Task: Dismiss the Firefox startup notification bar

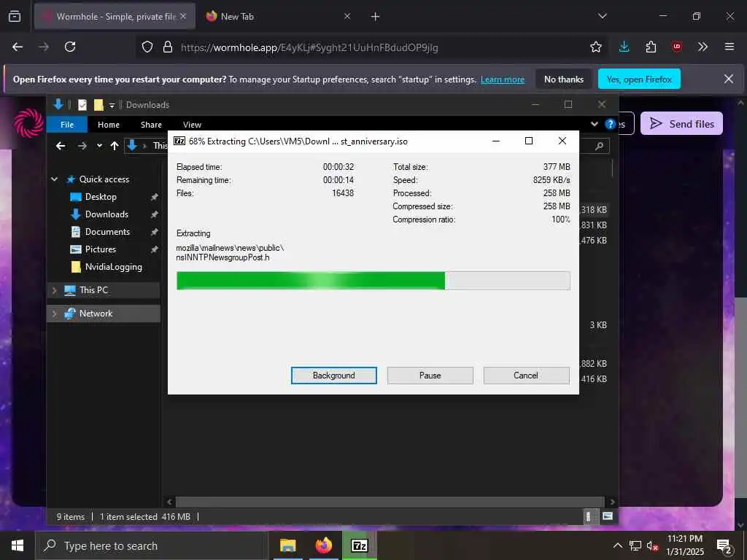Action: pyautogui.click(x=729, y=79)
